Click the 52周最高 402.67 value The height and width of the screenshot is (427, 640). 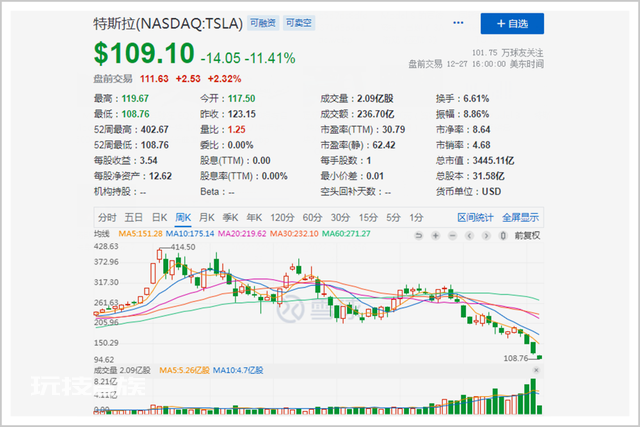[x=155, y=130]
